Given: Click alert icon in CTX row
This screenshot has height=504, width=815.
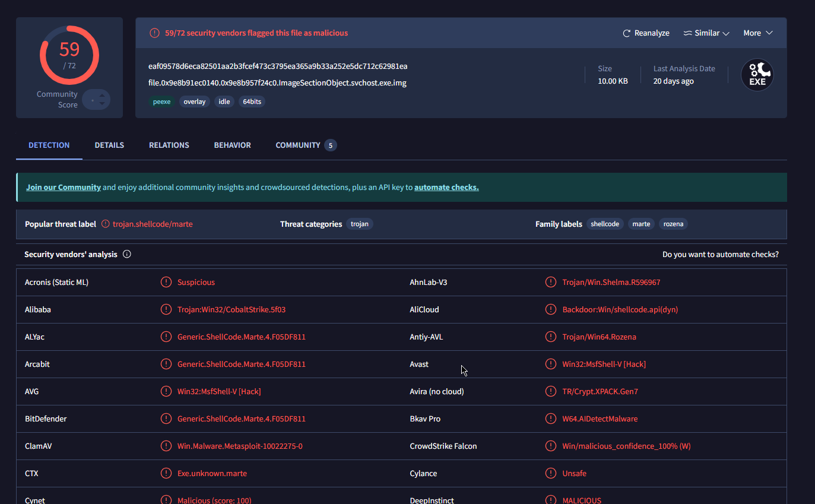Looking at the screenshot, I should 166,473.
